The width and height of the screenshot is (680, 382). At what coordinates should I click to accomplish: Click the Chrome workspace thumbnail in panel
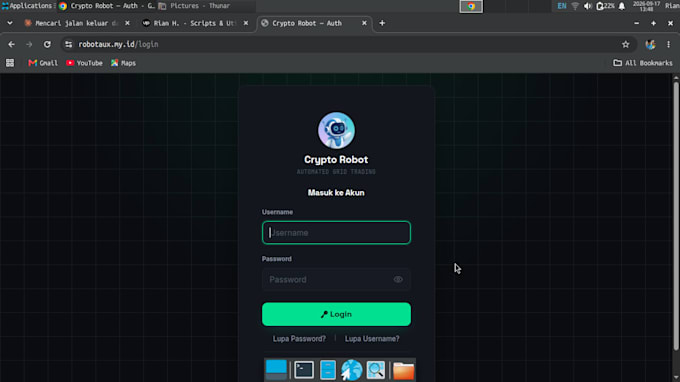[x=471, y=6]
